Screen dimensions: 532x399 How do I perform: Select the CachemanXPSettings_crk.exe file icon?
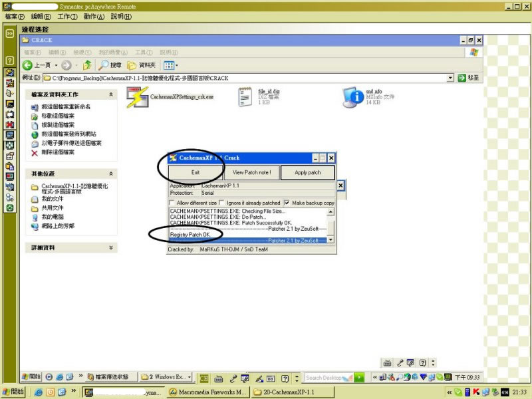pyautogui.click(x=138, y=97)
